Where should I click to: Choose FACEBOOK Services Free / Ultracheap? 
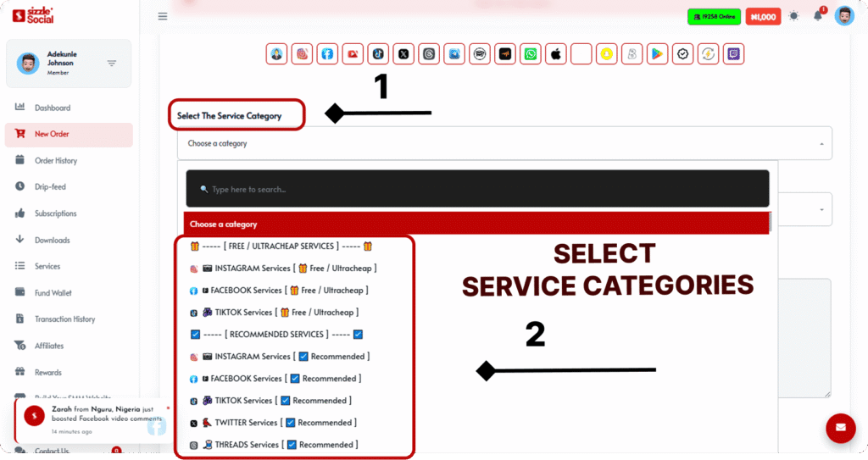(279, 290)
